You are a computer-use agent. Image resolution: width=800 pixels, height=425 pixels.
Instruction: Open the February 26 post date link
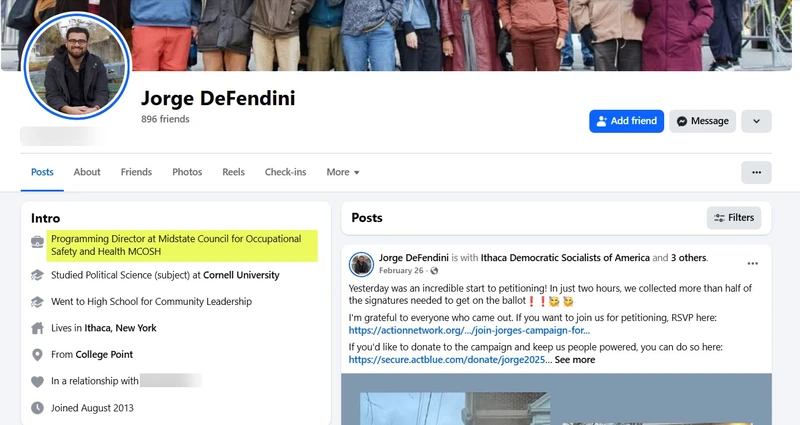(401, 270)
